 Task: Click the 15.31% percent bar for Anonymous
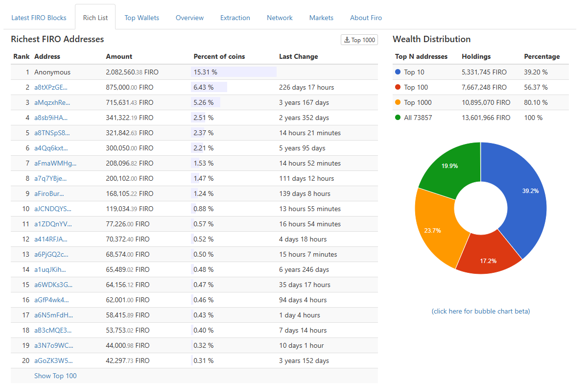click(x=234, y=72)
